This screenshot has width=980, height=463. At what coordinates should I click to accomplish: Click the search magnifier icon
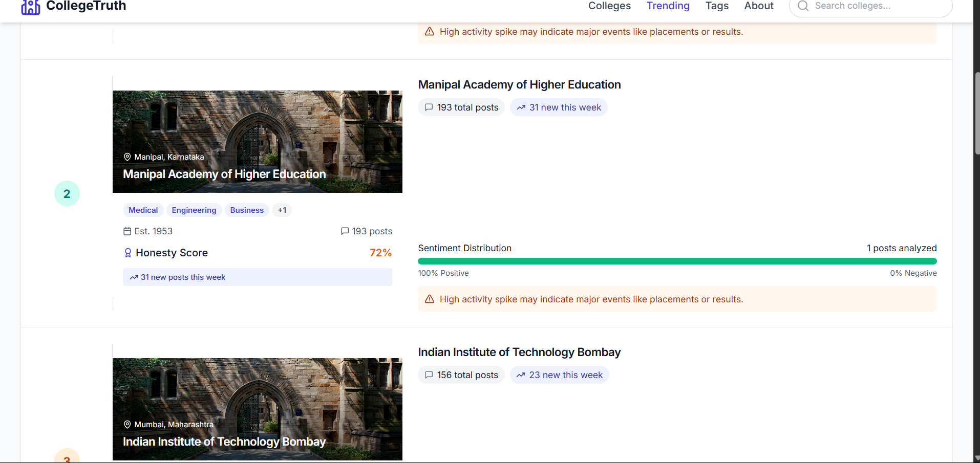point(803,6)
